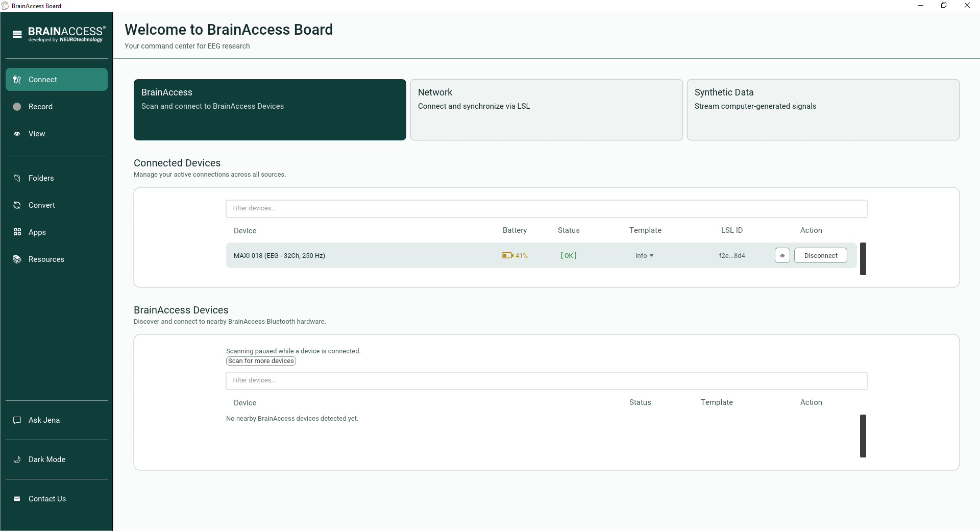Enable Dark Mode label
The image size is (980, 531).
[47, 460]
